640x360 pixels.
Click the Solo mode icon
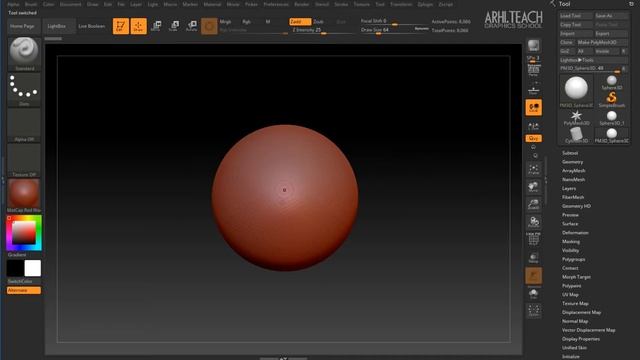pyautogui.click(x=533, y=293)
